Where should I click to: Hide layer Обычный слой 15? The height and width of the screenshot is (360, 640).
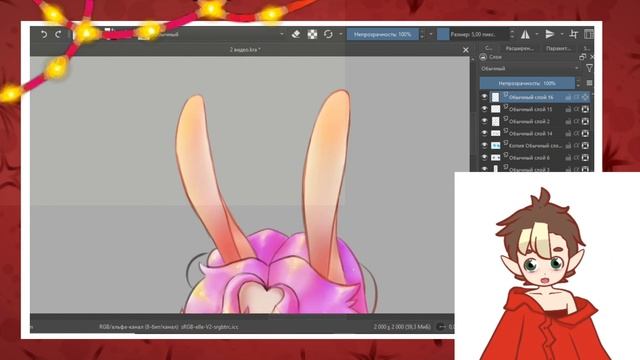(484, 109)
